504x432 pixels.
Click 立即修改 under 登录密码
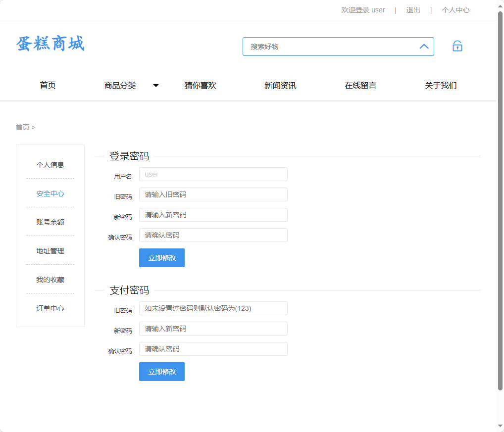point(161,257)
